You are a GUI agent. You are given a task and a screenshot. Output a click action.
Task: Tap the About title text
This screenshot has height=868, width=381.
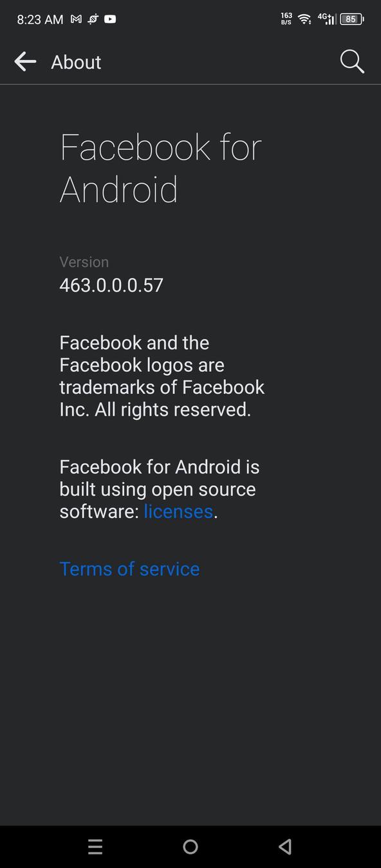[75, 62]
